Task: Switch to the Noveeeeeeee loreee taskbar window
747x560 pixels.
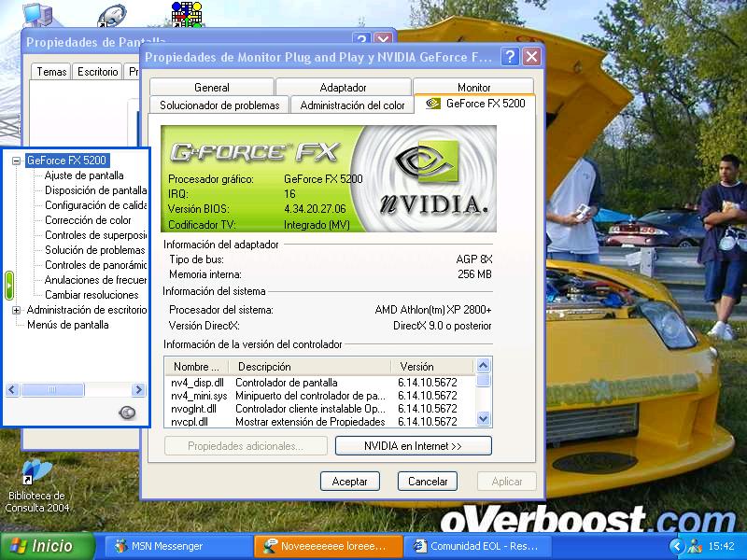Action: pyautogui.click(x=329, y=546)
